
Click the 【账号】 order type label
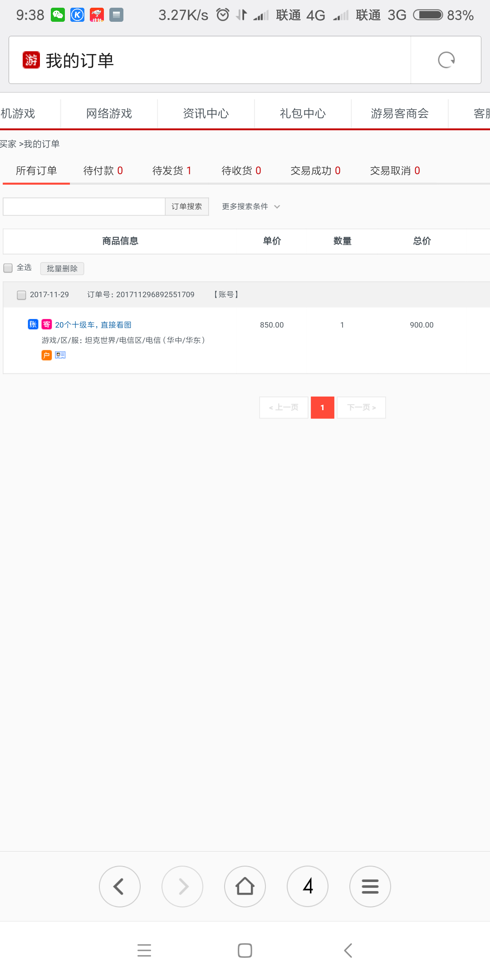pyautogui.click(x=226, y=294)
